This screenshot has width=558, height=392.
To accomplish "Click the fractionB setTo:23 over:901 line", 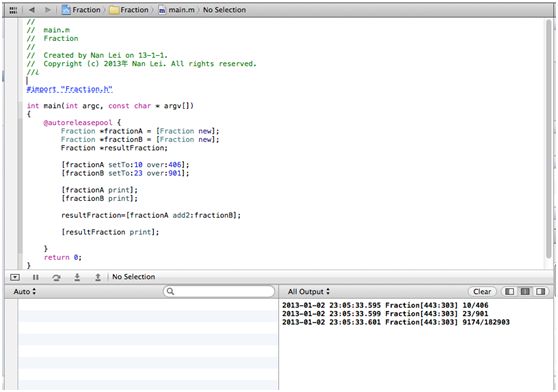I will (x=125, y=173).
